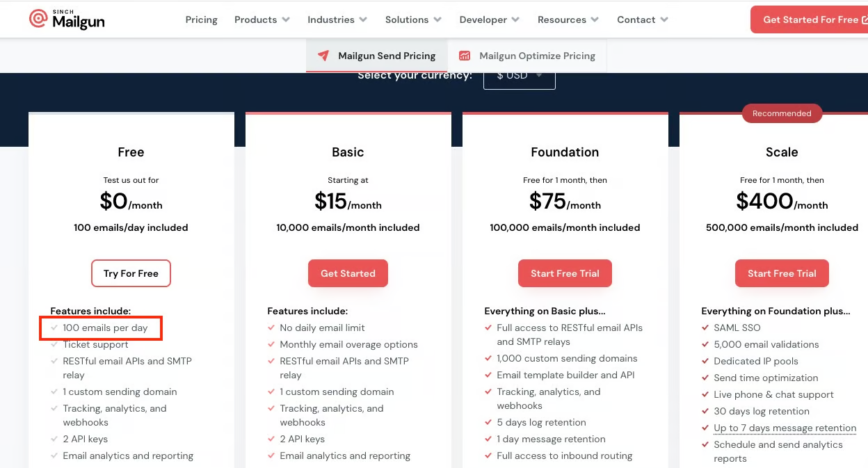Expand the Developer navigation dropdown
This screenshot has height=468, width=868.
489,19
